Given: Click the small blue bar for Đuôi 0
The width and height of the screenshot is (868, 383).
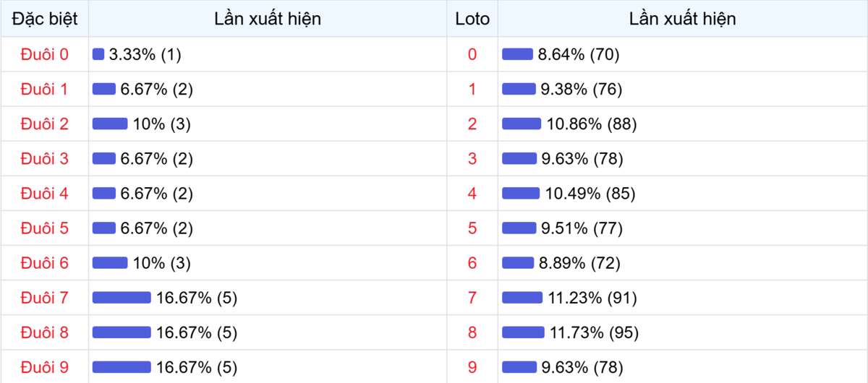Looking at the screenshot, I should (98, 54).
